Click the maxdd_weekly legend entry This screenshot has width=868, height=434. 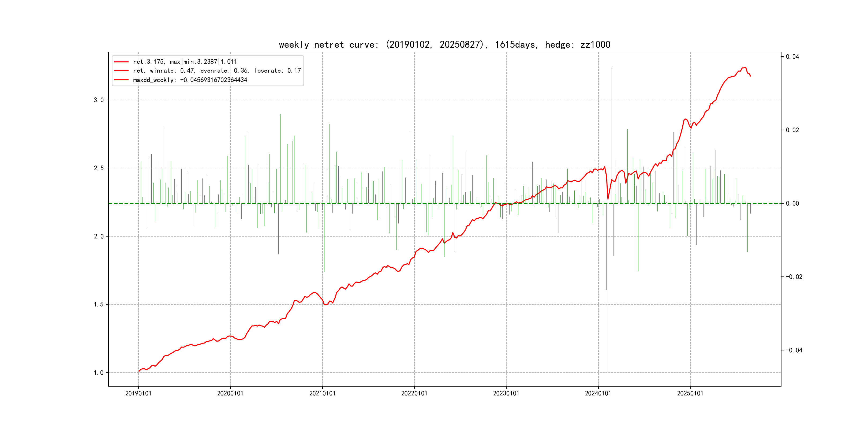(x=190, y=80)
